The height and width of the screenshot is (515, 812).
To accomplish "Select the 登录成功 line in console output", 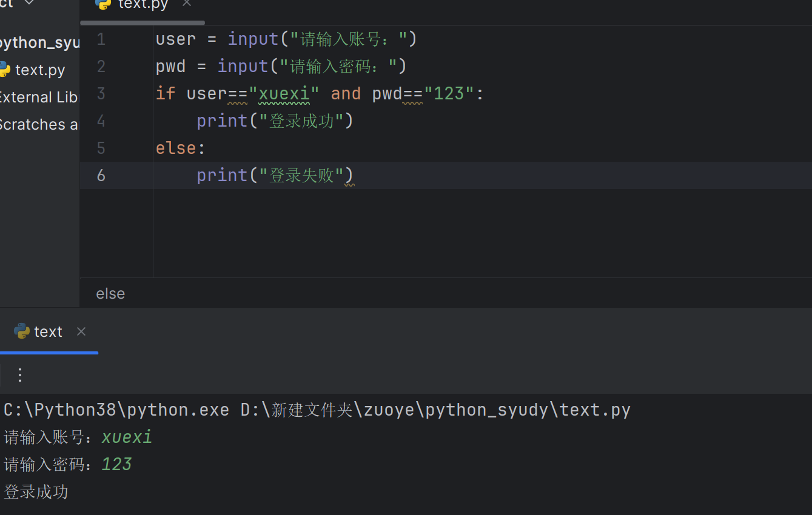I will coord(35,491).
